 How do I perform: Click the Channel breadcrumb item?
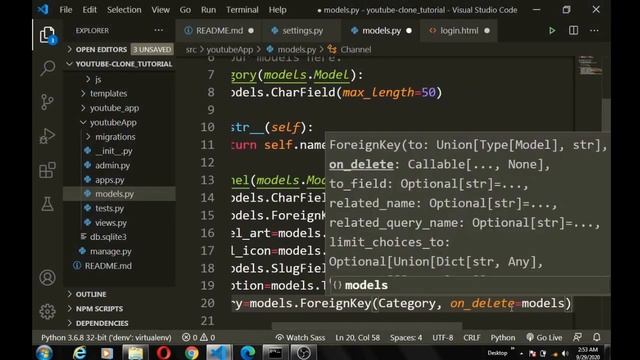click(x=356, y=49)
